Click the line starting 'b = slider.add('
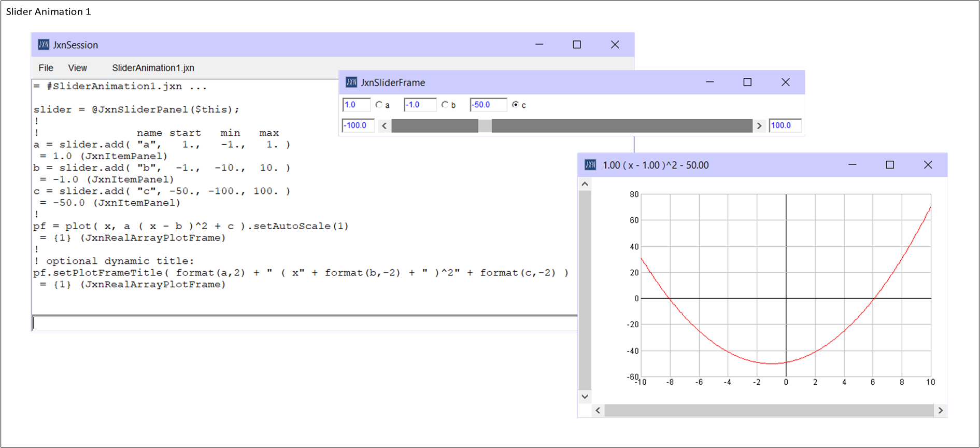Viewport: 980px width, 448px height. click(x=162, y=168)
